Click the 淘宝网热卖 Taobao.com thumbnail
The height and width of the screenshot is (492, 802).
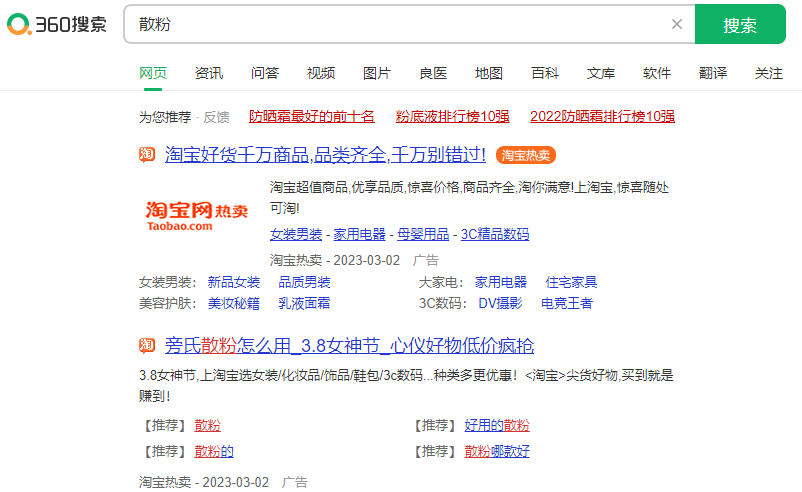pos(197,216)
